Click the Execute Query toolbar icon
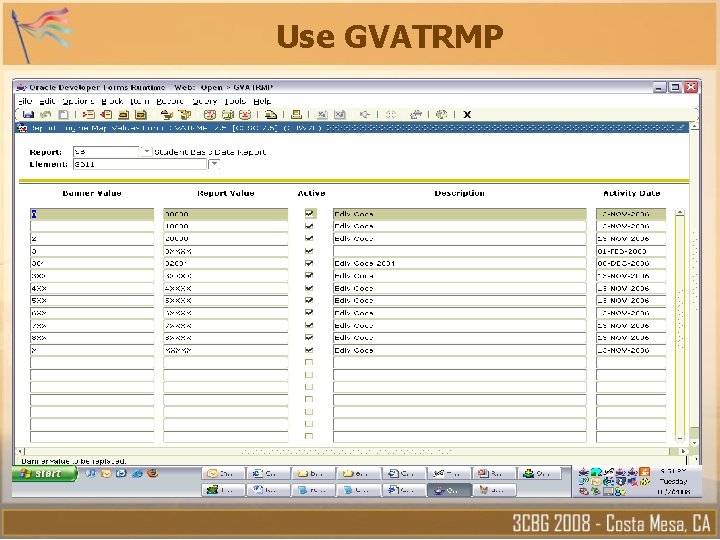 click(x=227, y=114)
